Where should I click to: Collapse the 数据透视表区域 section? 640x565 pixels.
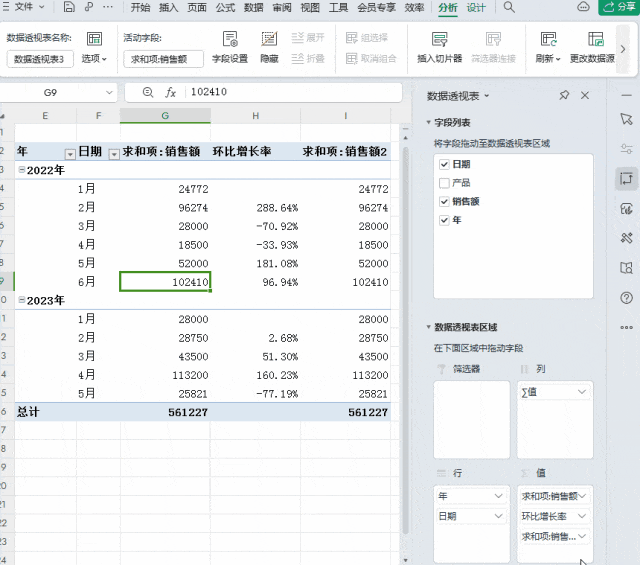[x=429, y=327]
